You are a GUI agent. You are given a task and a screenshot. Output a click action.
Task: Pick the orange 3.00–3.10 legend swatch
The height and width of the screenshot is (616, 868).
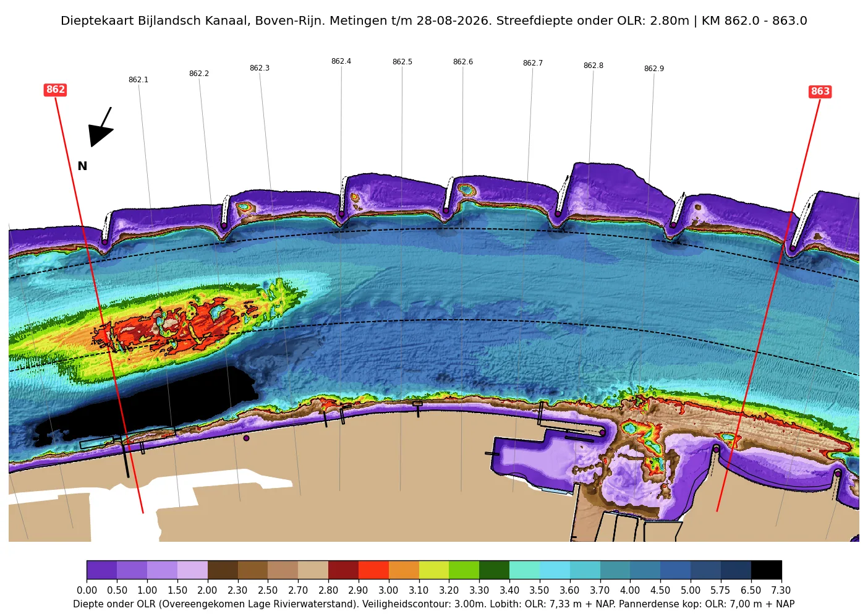[x=404, y=570]
